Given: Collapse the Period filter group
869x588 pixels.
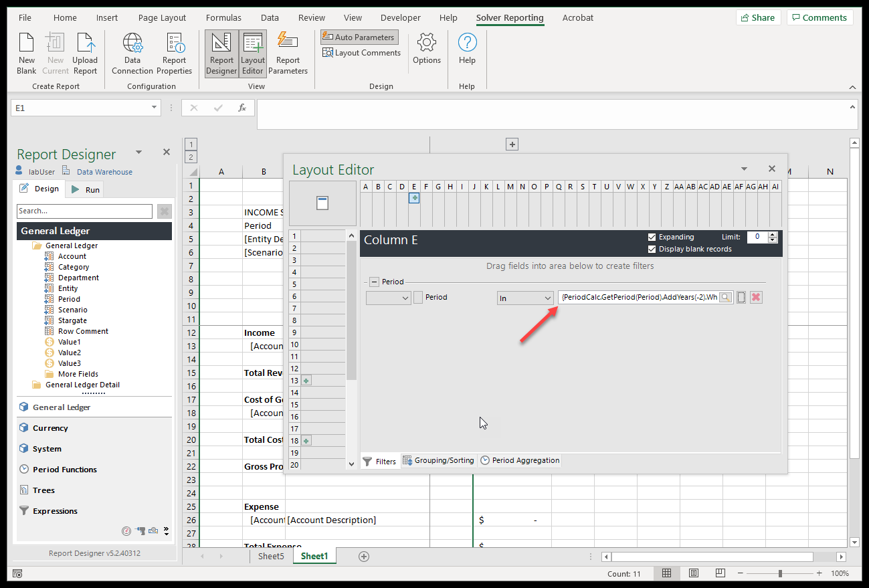Looking at the screenshot, I should (x=374, y=282).
